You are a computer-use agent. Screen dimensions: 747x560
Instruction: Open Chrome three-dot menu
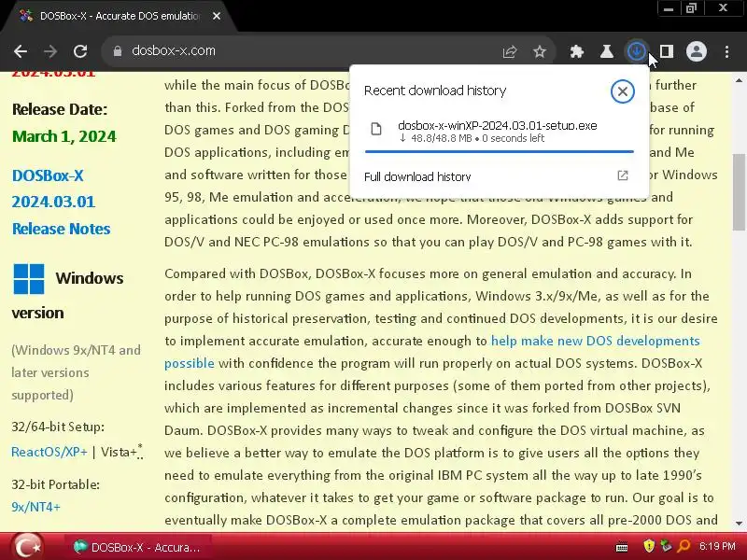point(726,51)
